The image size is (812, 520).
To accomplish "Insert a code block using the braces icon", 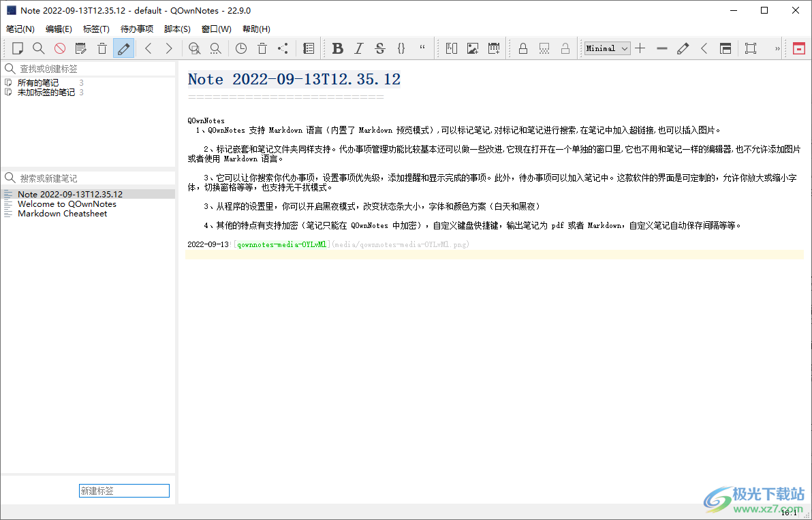I will click(x=401, y=48).
